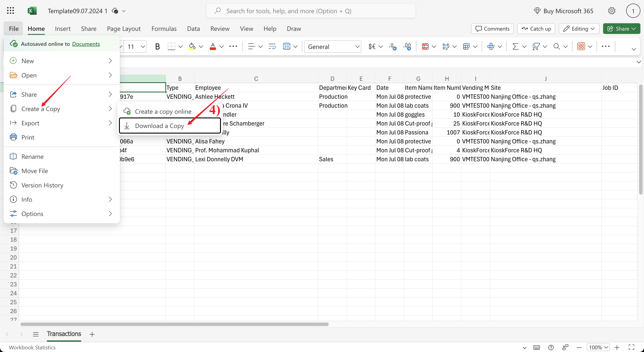Click the vertical scrollbar thumb
The width and height of the screenshot is (644, 352).
(640, 139)
